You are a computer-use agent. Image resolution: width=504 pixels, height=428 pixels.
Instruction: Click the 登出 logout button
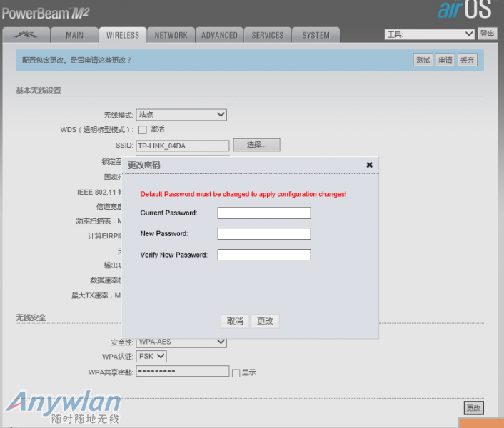pos(488,34)
